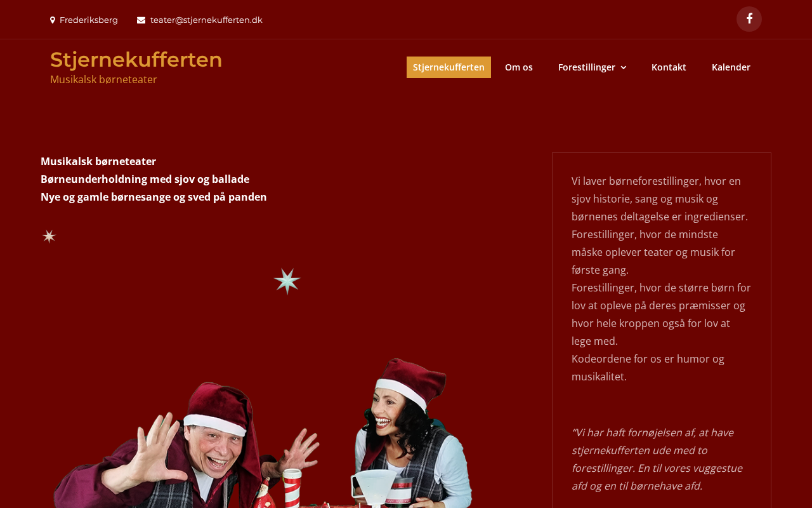
Task: Click the man with the red elf hat
Action: [x=184, y=444]
